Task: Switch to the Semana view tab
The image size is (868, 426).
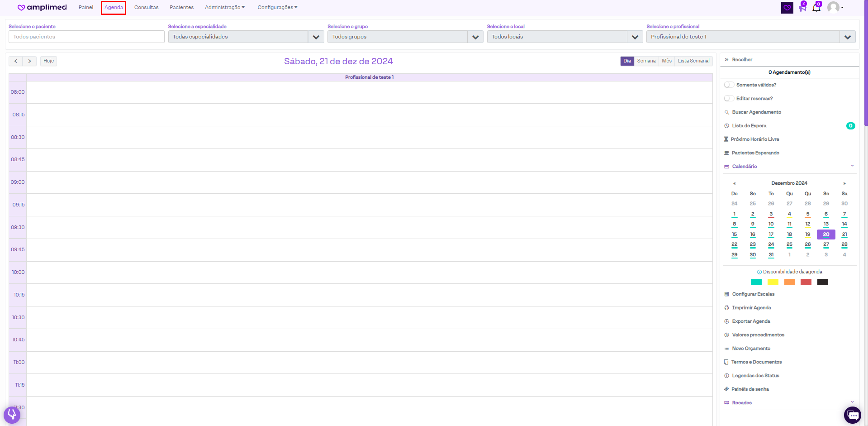Action: 646,61
